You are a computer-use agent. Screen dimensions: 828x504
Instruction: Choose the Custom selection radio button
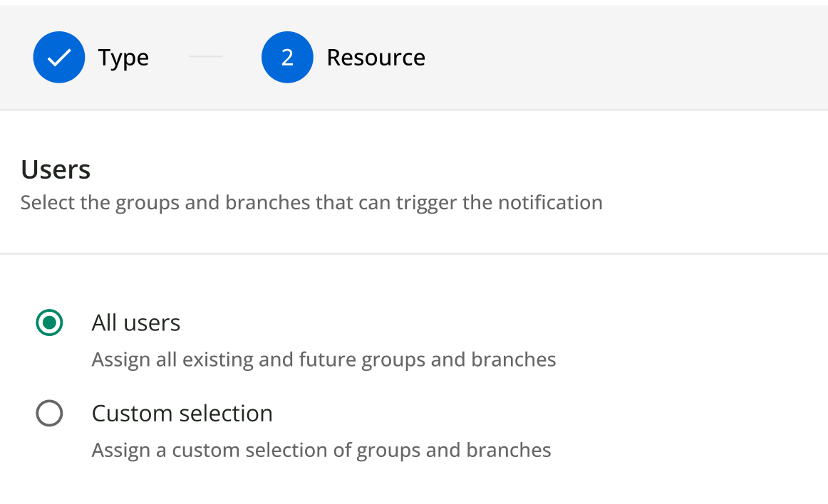click(x=49, y=414)
